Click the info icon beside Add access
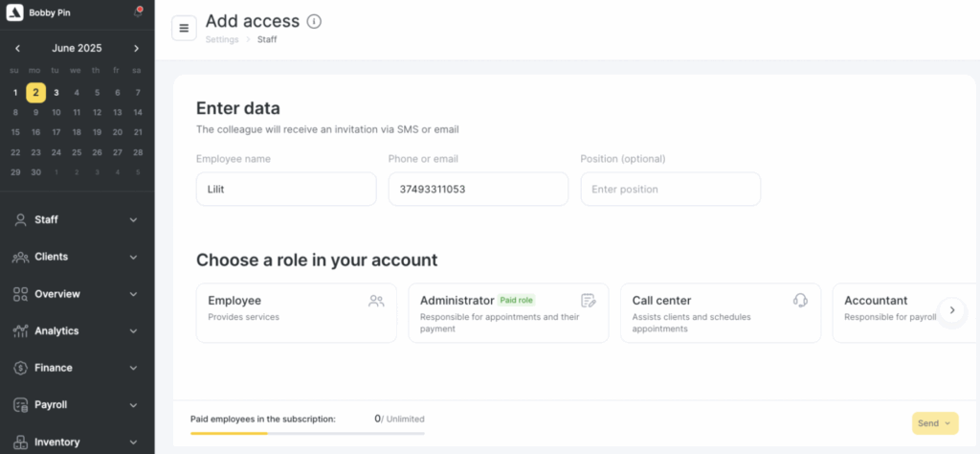Screen dimensions: 980x454 (x=314, y=21)
